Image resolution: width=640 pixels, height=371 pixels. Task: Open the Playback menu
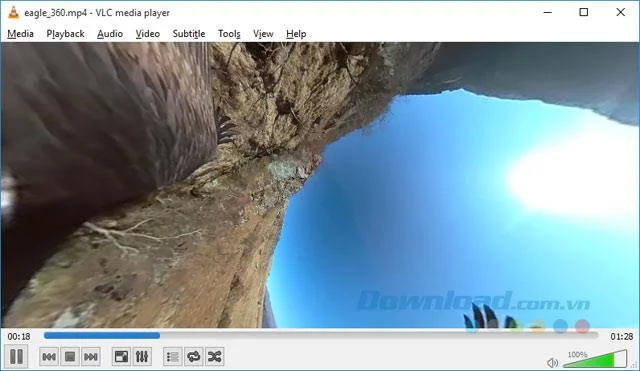pyautogui.click(x=65, y=34)
